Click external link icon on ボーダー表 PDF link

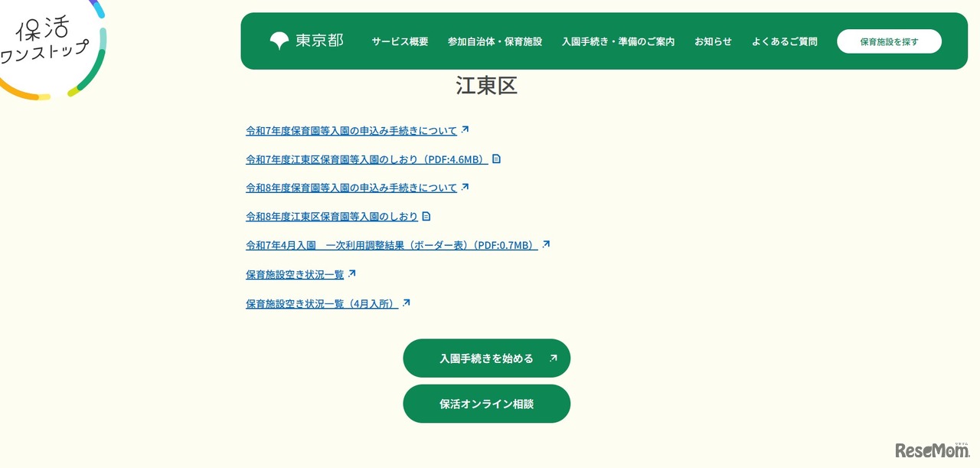[546, 244]
